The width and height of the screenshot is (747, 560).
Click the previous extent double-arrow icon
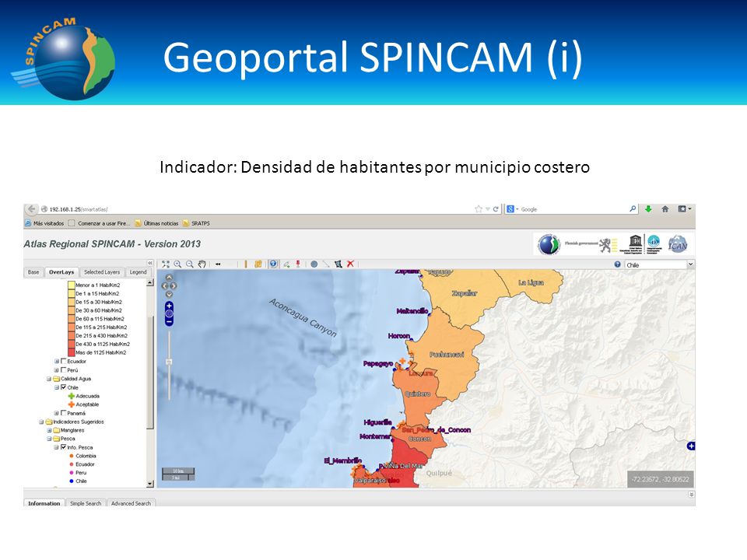(x=218, y=264)
